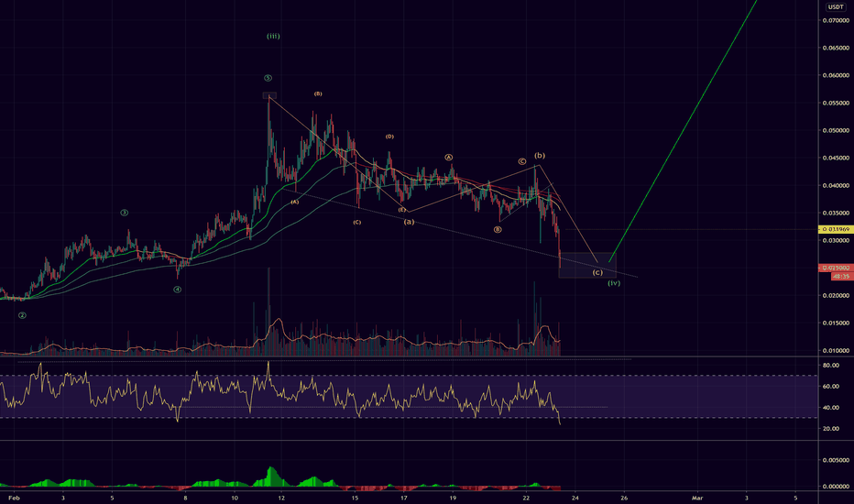Click the 0.070000 price axis label
Screen dimensions: 854x504
click(836, 21)
